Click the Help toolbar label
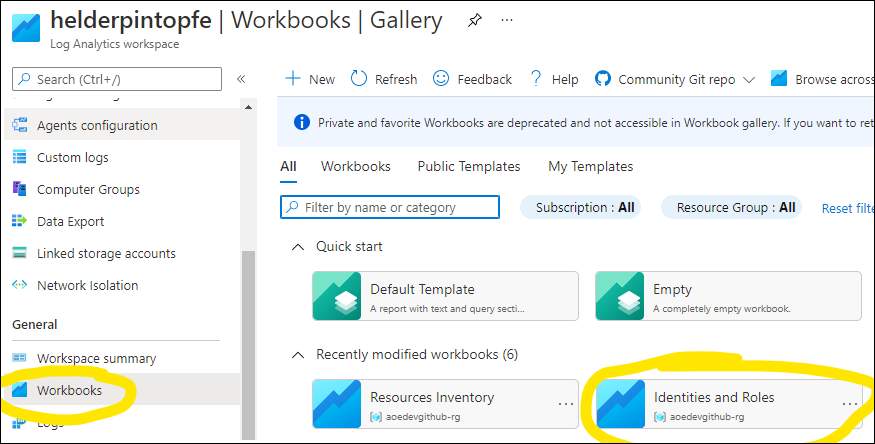This screenshot has width=875, height=444. click(565, 80)
